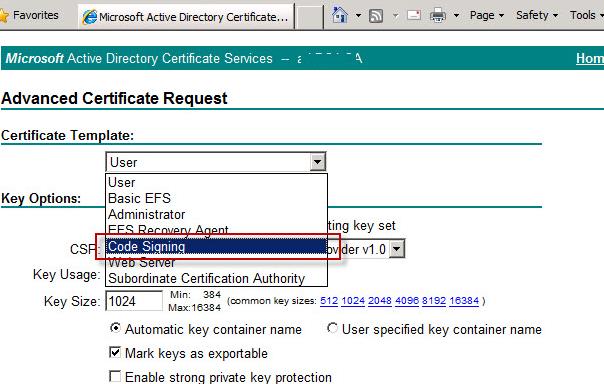Choose Web Server template option
This screenshot has height=384, width=604.
click(x=216, y=263)
